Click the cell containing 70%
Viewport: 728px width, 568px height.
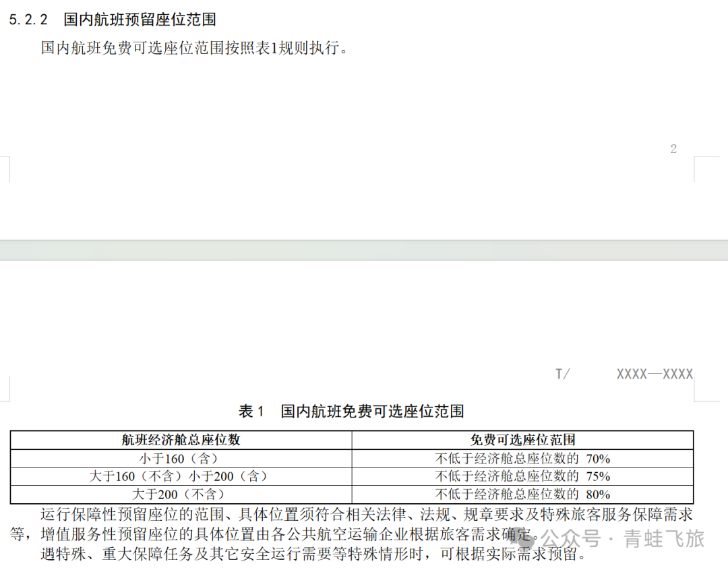click(x=522, y=459)
